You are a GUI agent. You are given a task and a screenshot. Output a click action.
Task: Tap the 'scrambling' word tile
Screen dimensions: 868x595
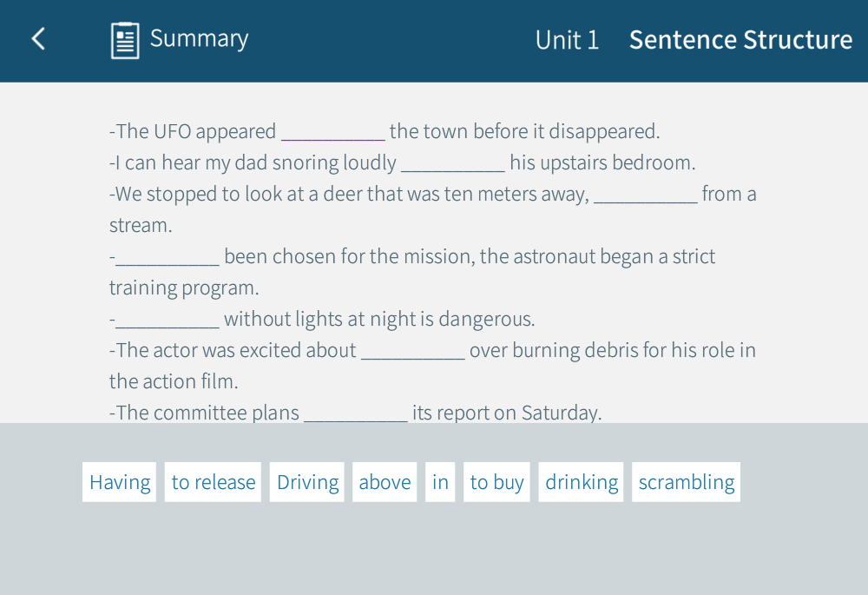coord(686,482)
